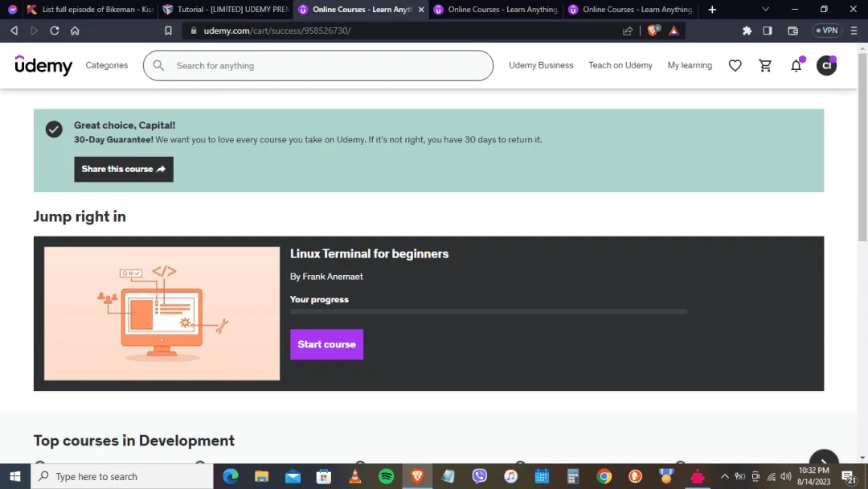Open the wishlist heart icon
The width and height of the screenshot is (868, 489).
(x=735, y=65)
